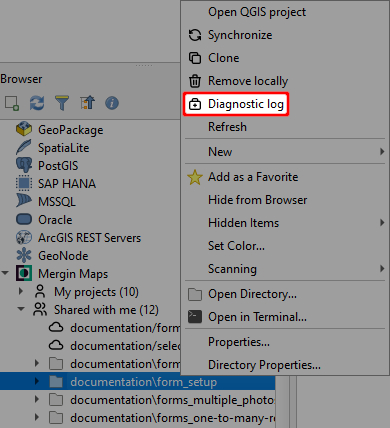Image resolution: width=390 pixels, height=428 pixels.
Task: Click folder icon of documentation\form_setup
Action: pos(56,382)
